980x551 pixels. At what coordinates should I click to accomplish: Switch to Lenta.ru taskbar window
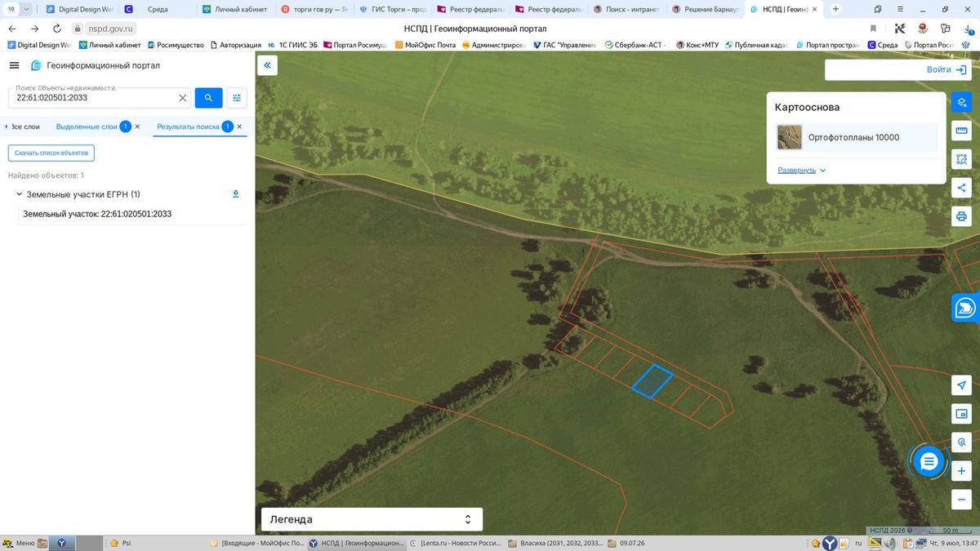coord(454,543)
